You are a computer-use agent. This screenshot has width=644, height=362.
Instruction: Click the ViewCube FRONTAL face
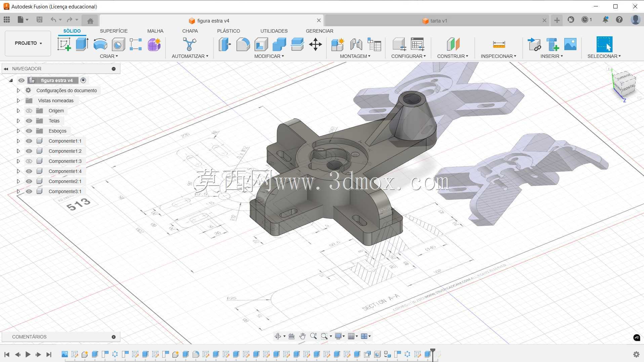tap(628, 88)
